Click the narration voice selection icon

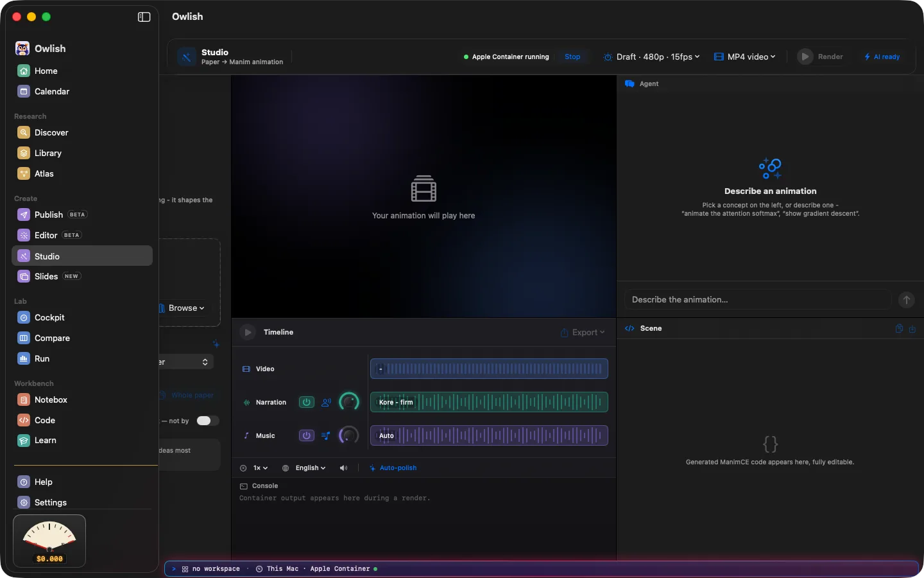327,402
